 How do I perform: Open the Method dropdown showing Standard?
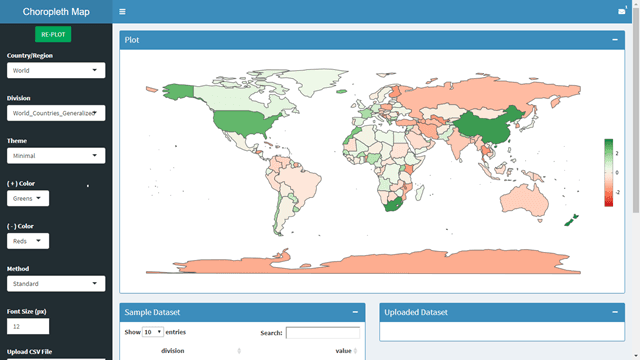coord(56,284)
